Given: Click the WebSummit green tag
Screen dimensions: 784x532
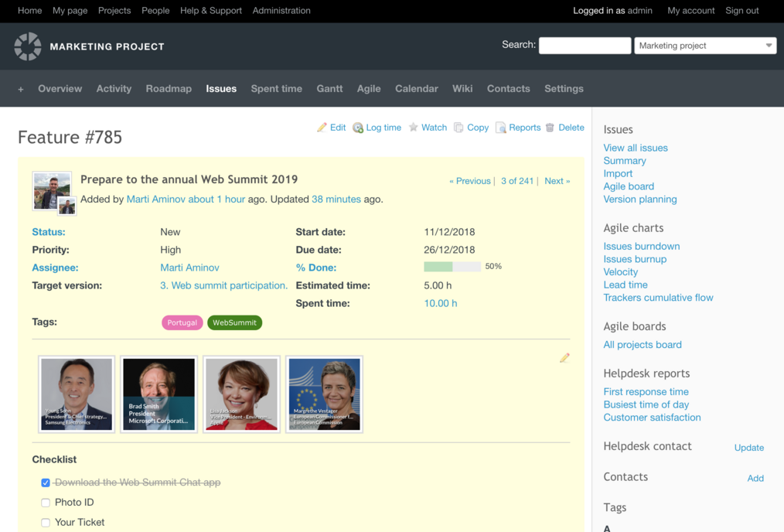Looking at the screenshot, I should tap(234, 322).
